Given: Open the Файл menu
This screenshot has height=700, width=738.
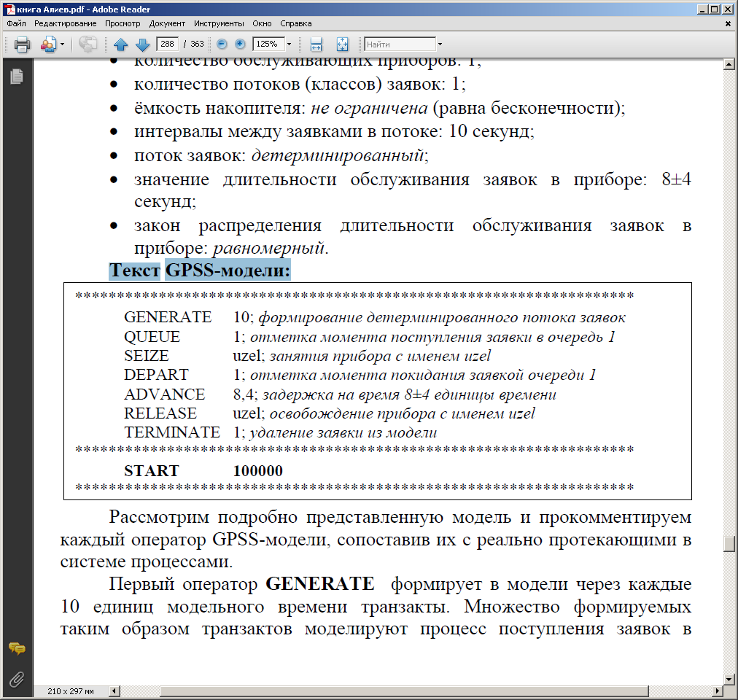Looking at the screenshot, I should click(x=17, y=23).
